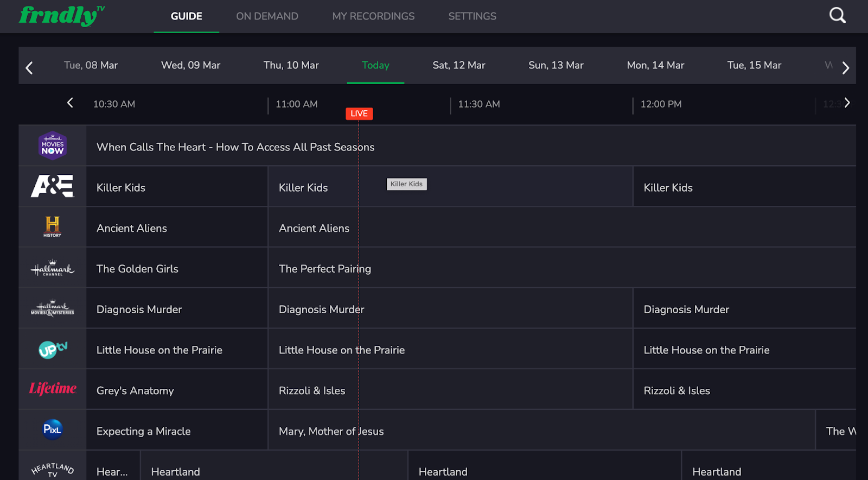
Task: Open Diagnosis Murder at 11:00 AM
Action: [450, 308]
